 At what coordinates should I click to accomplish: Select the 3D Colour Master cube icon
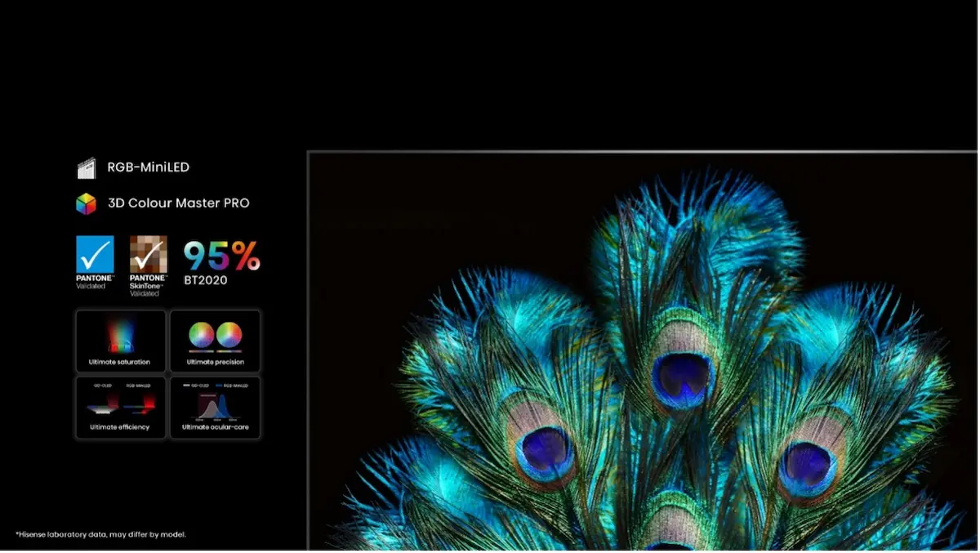point(86,203)
